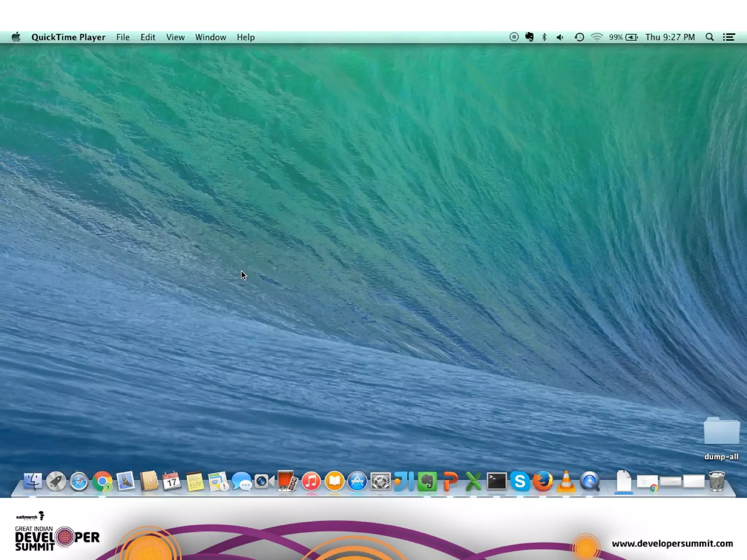Open Firefox from the Dock

point(543,481)
